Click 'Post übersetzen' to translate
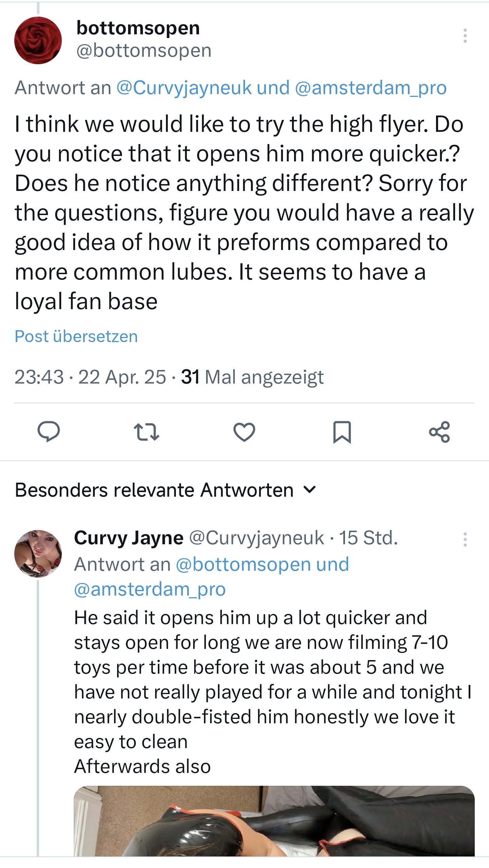The image size is (489, 868). coord(76,336)
